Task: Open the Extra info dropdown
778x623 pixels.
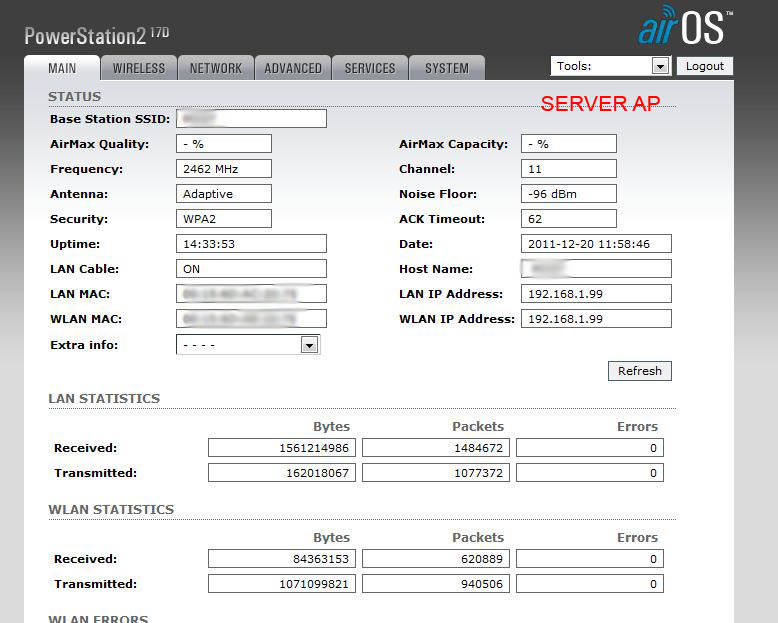Action: [x=248, y=345]
